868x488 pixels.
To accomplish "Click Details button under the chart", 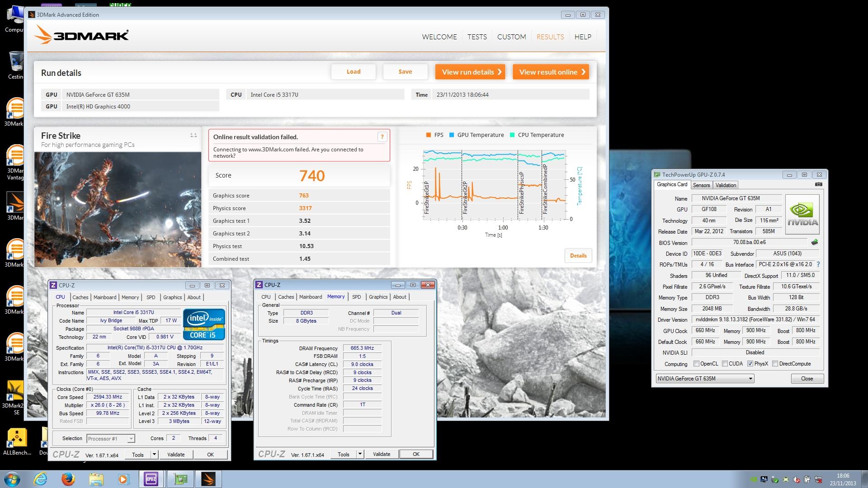I will coord(578,256).
